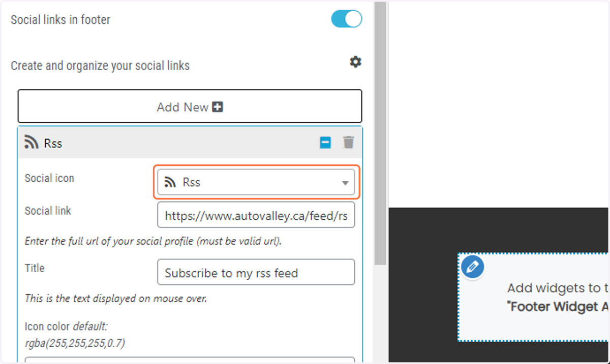Click the 'Enter the full url' hint text

153,241
